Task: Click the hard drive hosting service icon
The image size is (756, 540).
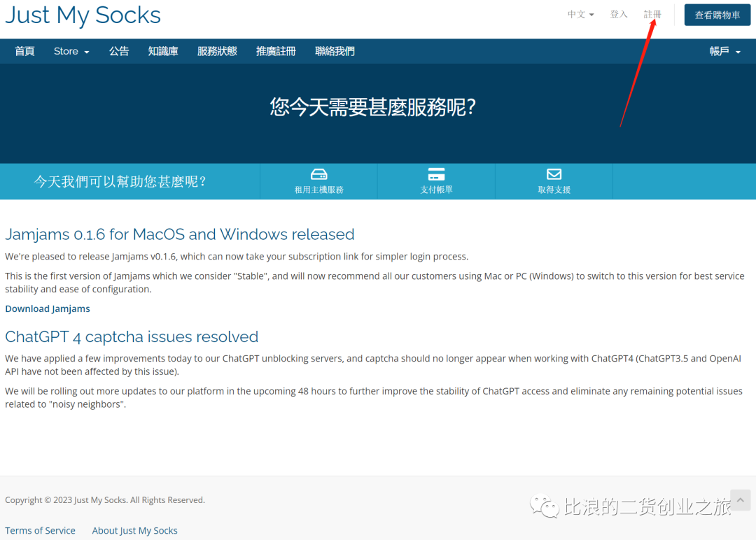Action: (318, 174)
